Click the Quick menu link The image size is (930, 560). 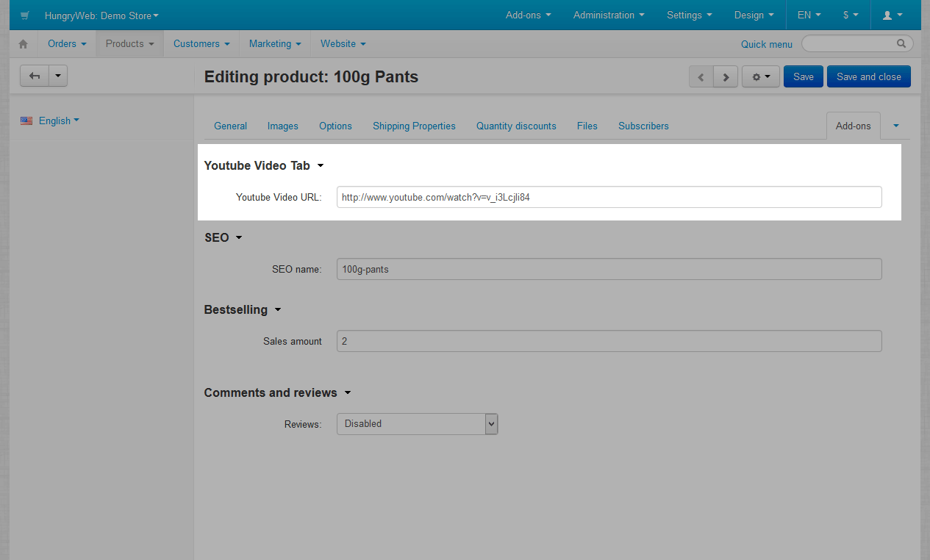(767, 44)
